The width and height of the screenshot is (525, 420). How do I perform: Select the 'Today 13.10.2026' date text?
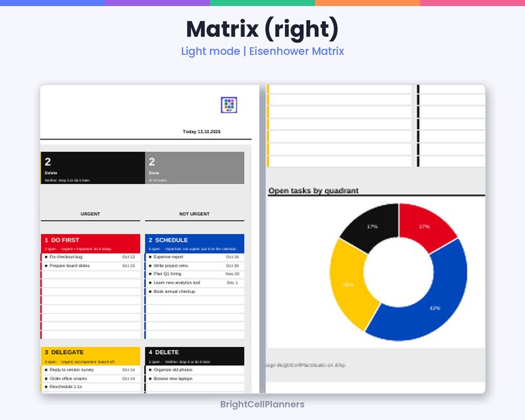pyautogui.click(x=202, y=132)
